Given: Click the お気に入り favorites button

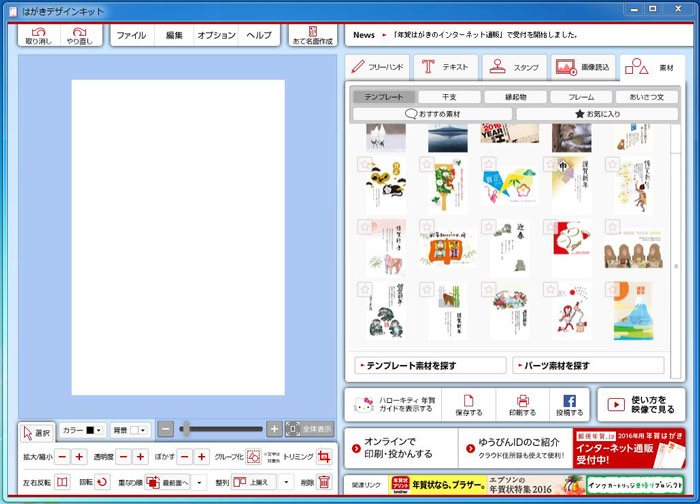Looking at the screenshot, I should click(x=597, y=114).
